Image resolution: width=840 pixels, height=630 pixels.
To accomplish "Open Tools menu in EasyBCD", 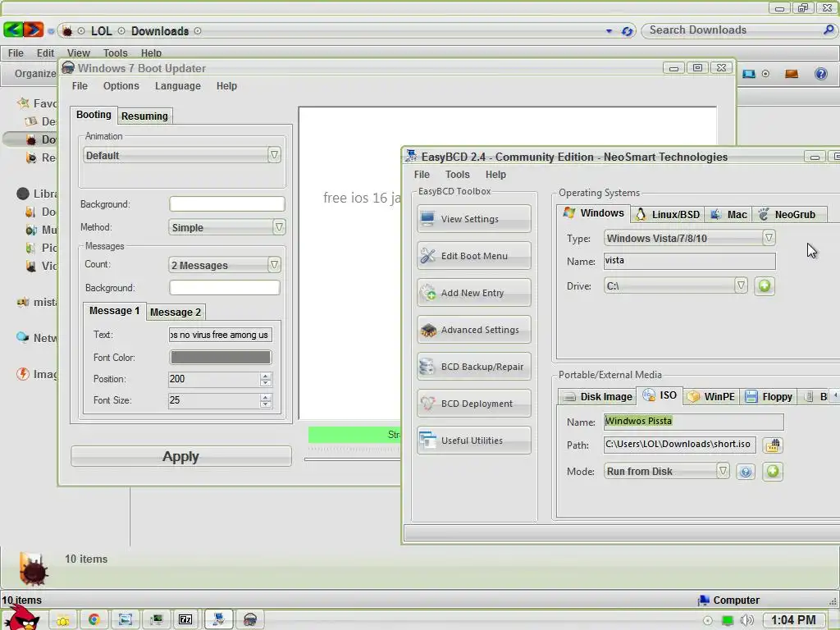I will 458,175.
